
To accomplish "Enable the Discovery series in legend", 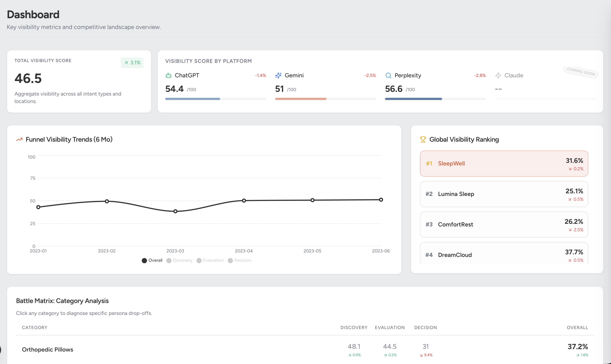I will (x=179, y=260).
